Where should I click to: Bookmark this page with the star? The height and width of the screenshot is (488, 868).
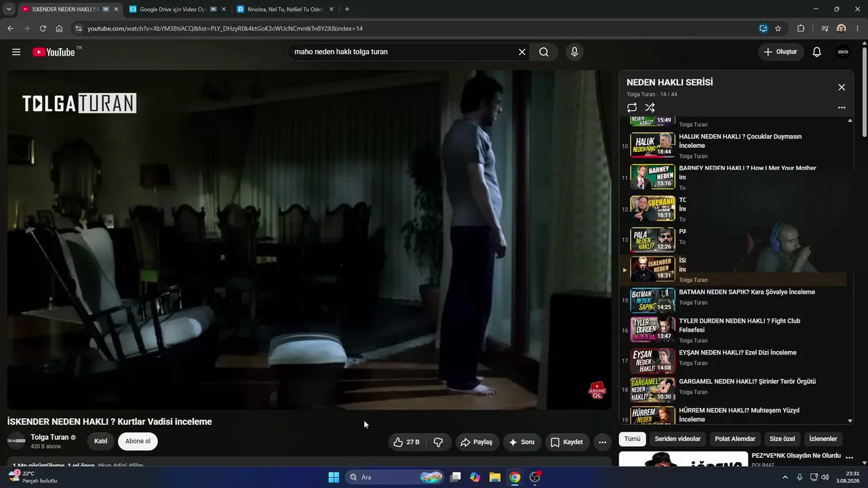click(x=778, y=28)
